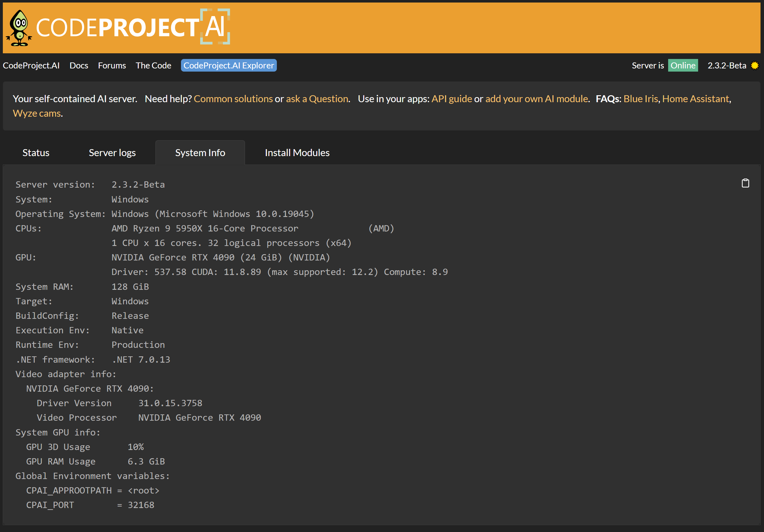Click the Global Environment variables heading
Image resolution: width=764 pixels, height=532 pixels.
point(93,476)
